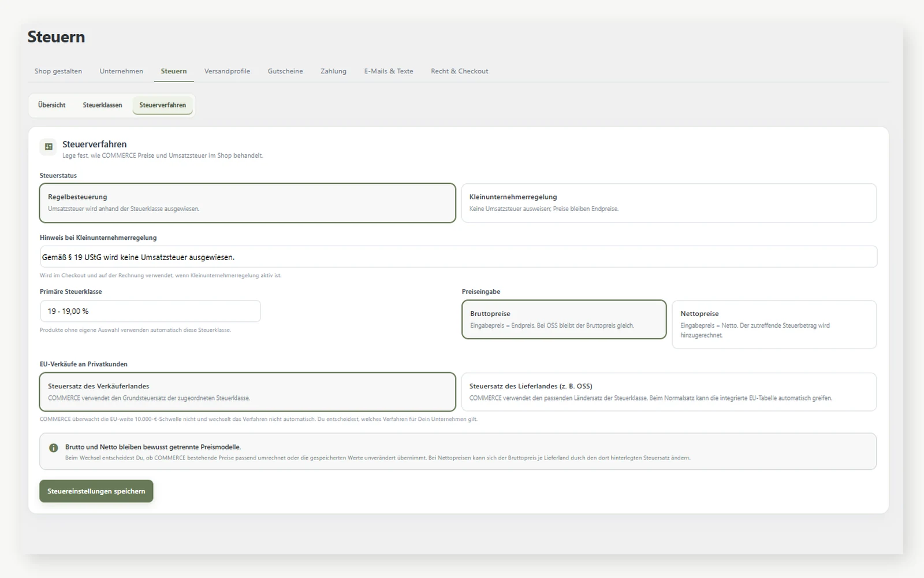Choose Nettopreise price entry option
Screen dimensions: 924x578
tap(774, 324)
